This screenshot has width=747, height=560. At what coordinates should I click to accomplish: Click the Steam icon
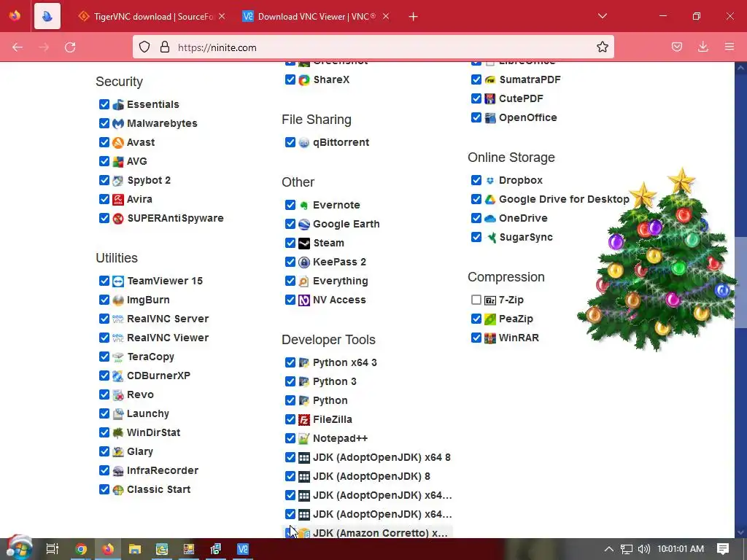tap(304, 244)
